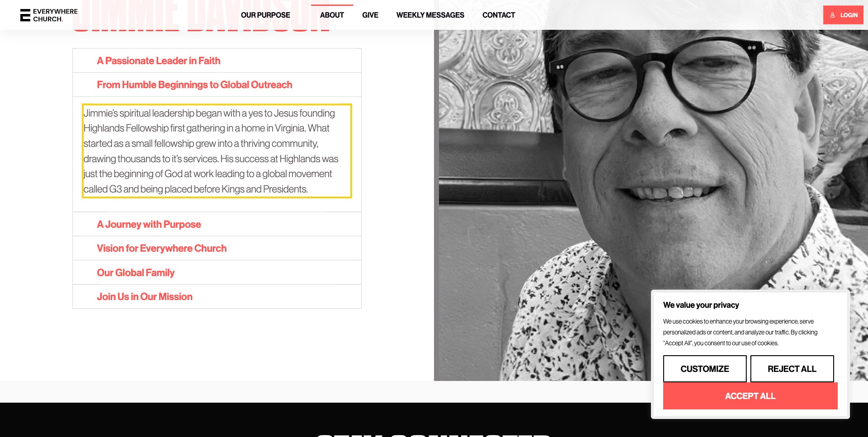Accept all cookies
The height and width of the screenshot is (437, 868).
tap(750, 396)
